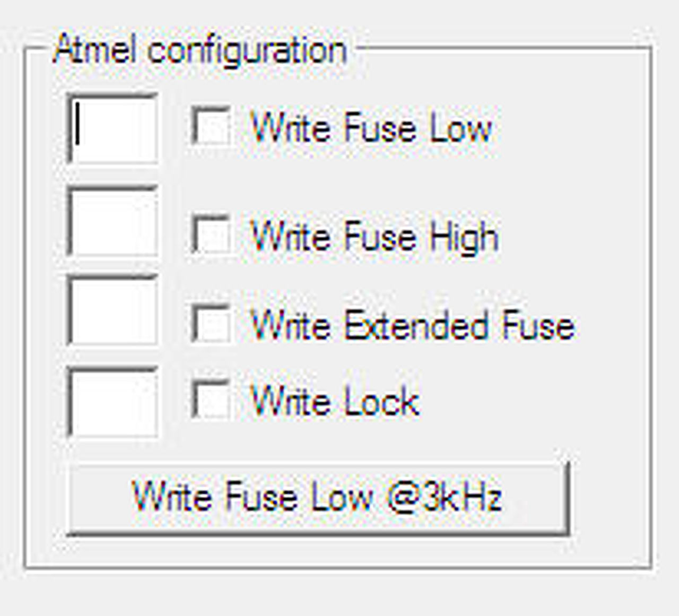
Task: Mark the checkbox beside Write Extended Fuse label
Action: [x=211, y=324]
